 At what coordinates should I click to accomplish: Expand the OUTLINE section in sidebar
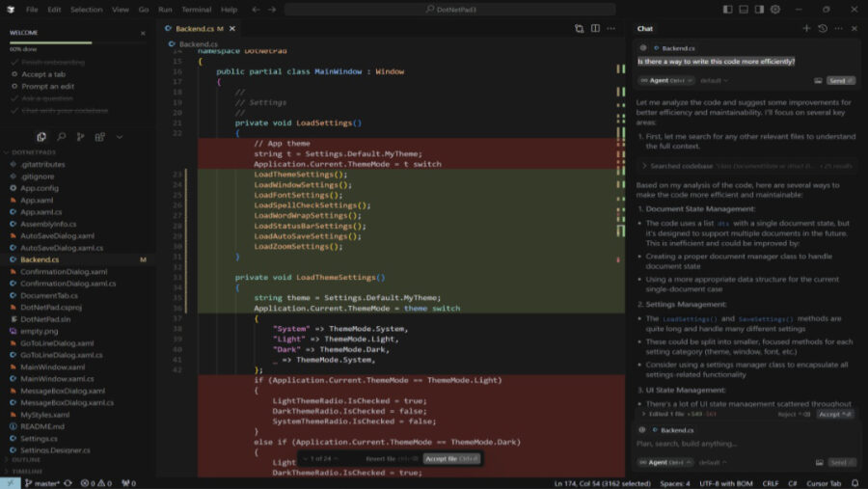27,460
